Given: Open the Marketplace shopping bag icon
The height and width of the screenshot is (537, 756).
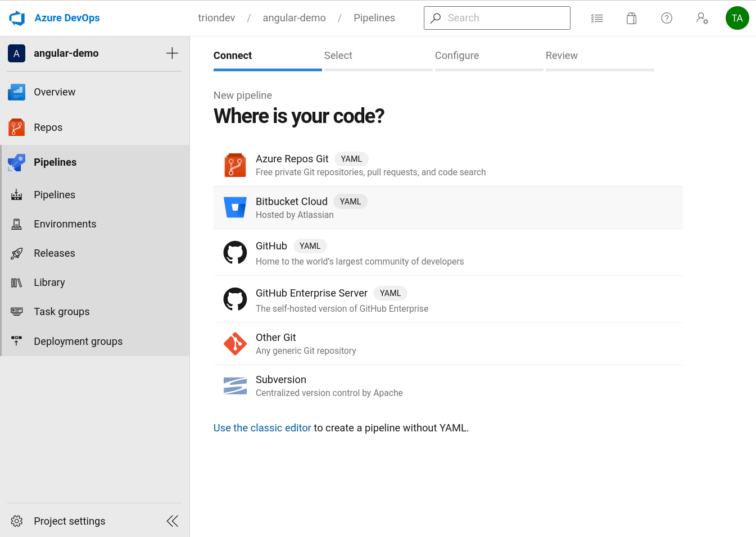Looking at the screenshot, I should pyautogui.click(x=632, y=18).
